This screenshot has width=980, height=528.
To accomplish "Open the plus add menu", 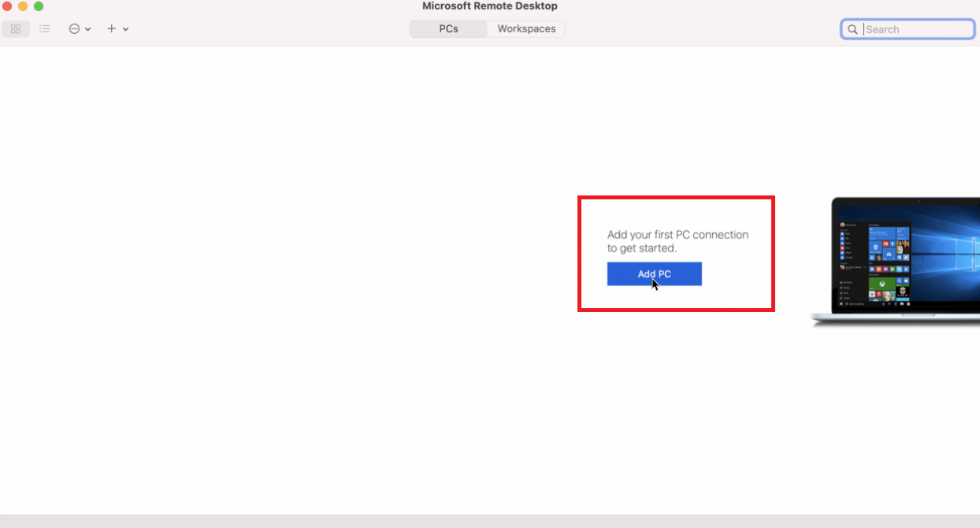I will 117,29.
